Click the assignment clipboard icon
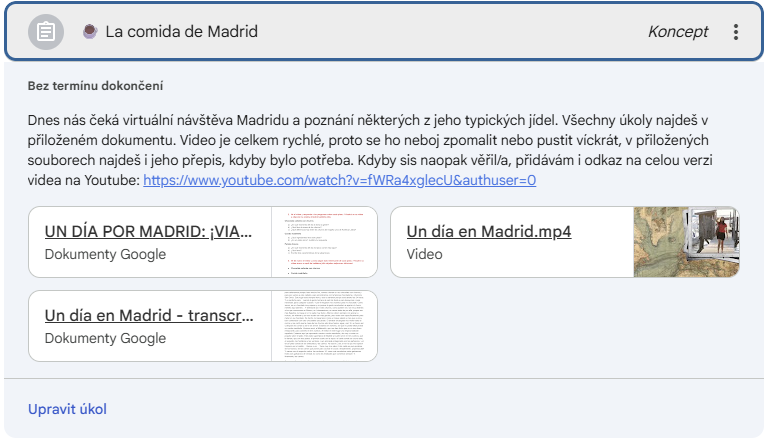Image resolution: width=768 pixels, height=441 pixels. point(46,32)
